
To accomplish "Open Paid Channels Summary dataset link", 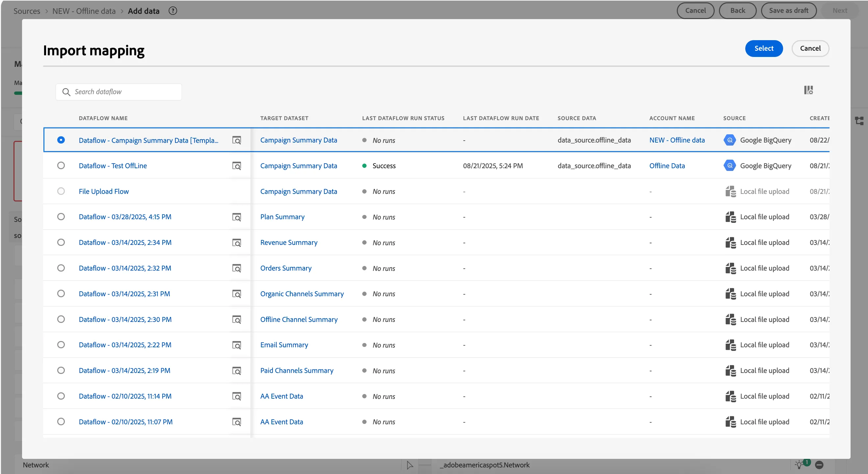I will pyautogui.click(x=297, y=371).
